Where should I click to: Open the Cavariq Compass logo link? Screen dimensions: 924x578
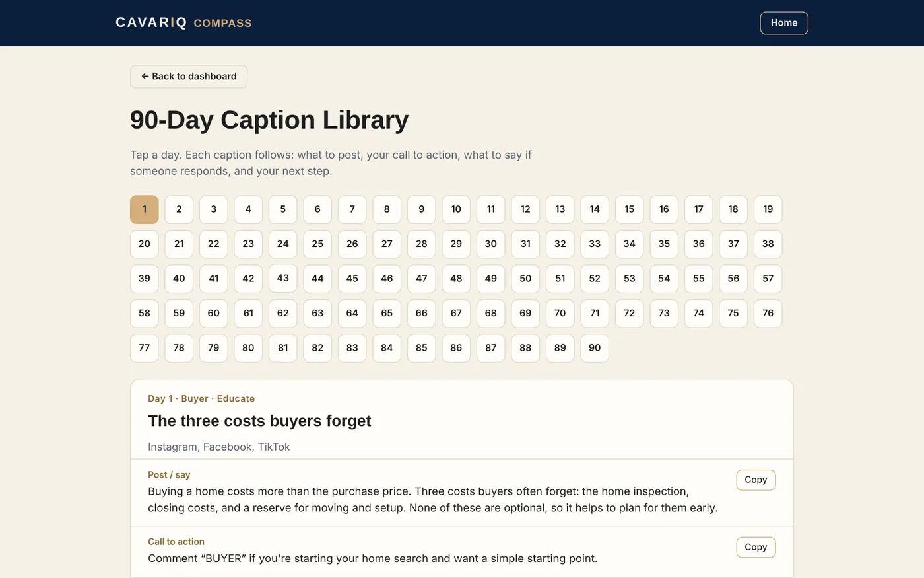183,23
